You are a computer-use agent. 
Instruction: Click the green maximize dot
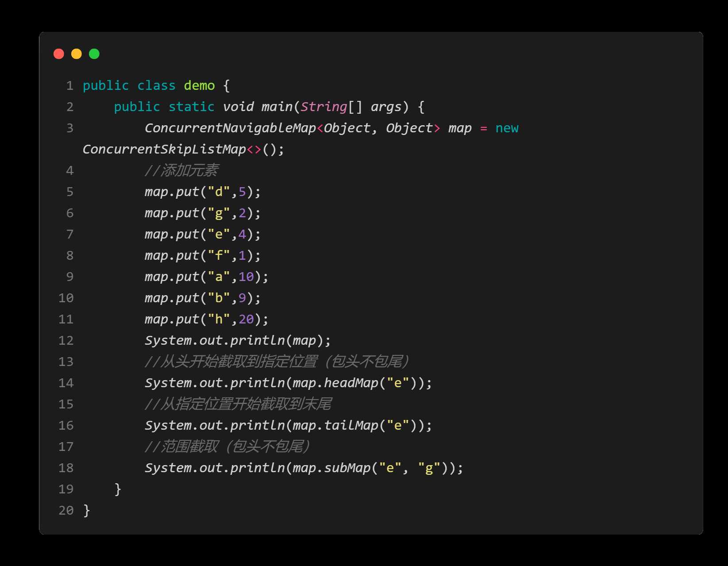tap(94, 54)
